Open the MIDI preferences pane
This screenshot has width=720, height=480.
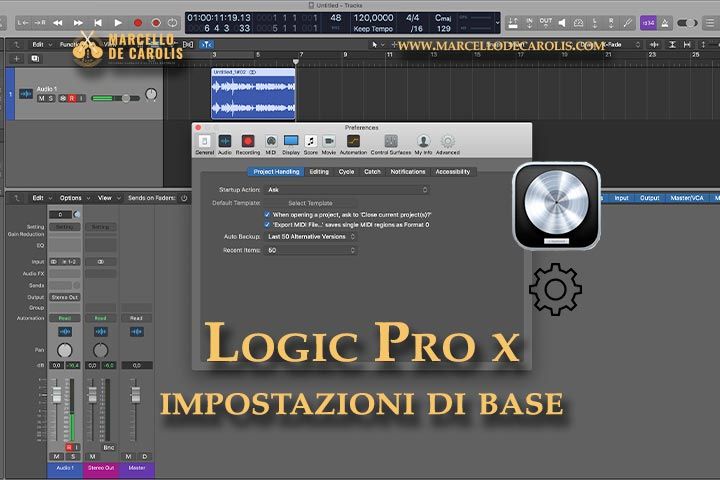[x=271, y=145]
